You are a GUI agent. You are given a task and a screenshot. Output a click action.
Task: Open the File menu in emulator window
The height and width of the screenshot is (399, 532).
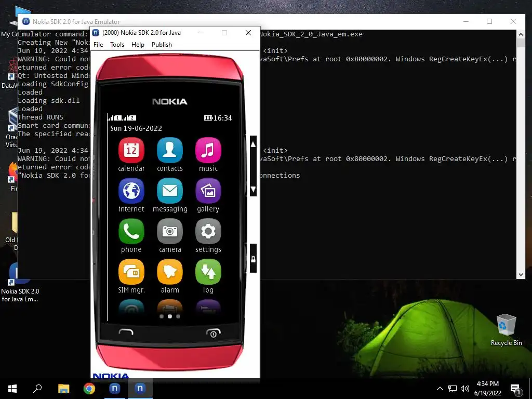[x=98, y=45]
